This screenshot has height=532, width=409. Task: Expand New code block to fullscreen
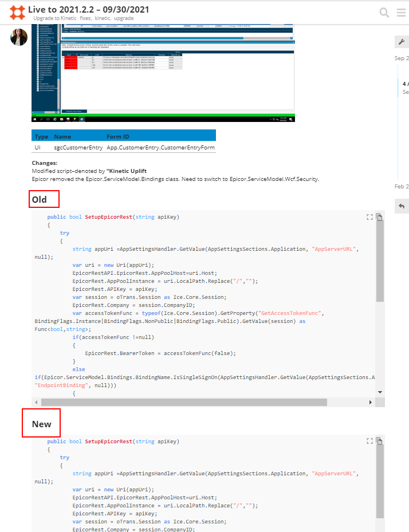click(x=369, y=441)
